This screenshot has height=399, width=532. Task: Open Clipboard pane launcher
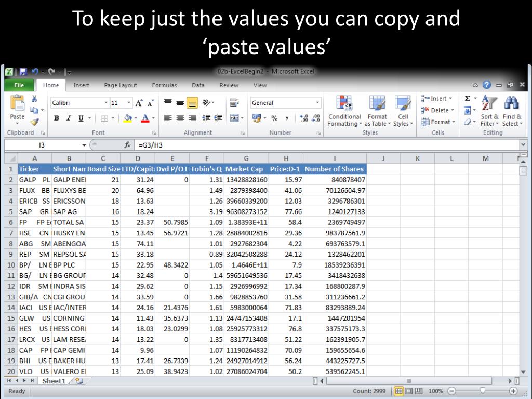point(43,133)
